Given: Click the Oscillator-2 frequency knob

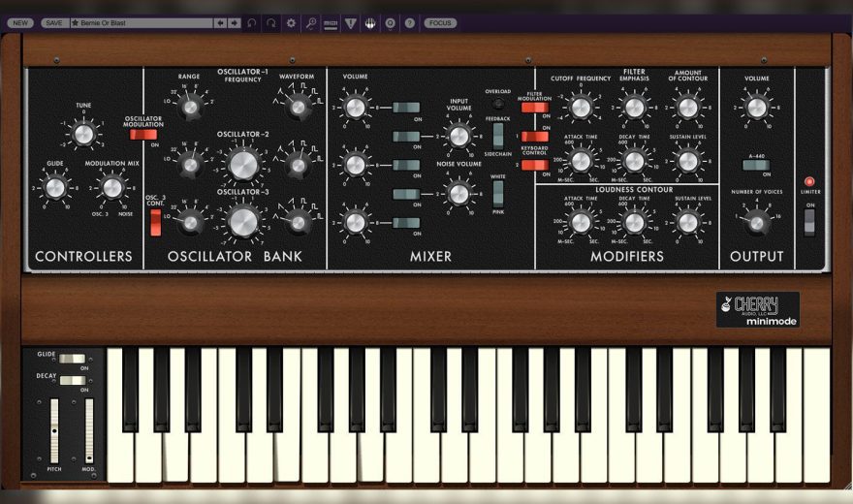Looking at the screenshot, I should (243, 164).
